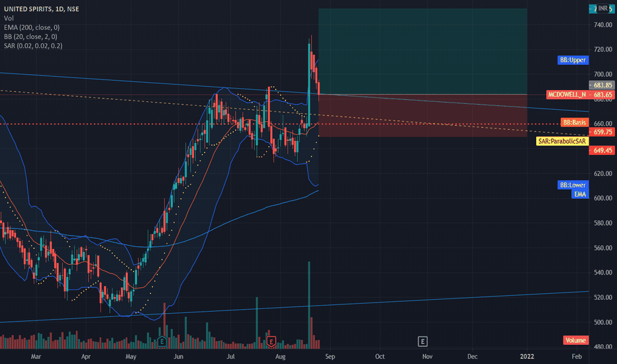Click the Nov label on time axis
617x364 pixels.
[428, 357]
